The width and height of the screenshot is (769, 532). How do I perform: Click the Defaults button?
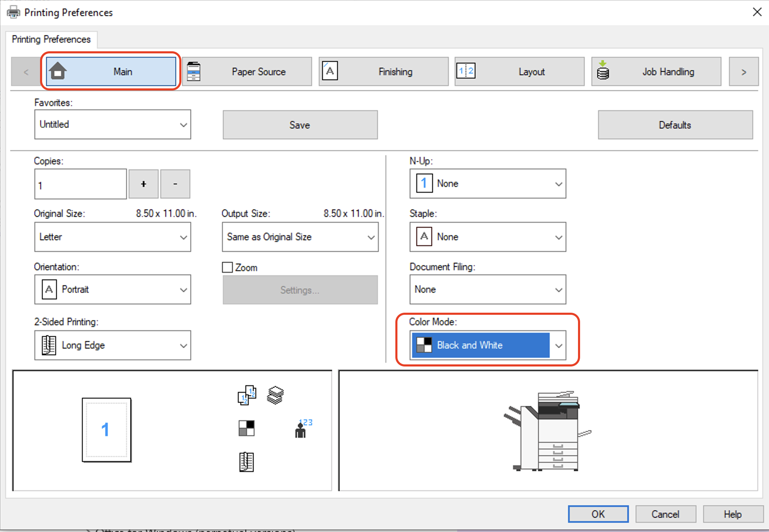pos(675,125)
